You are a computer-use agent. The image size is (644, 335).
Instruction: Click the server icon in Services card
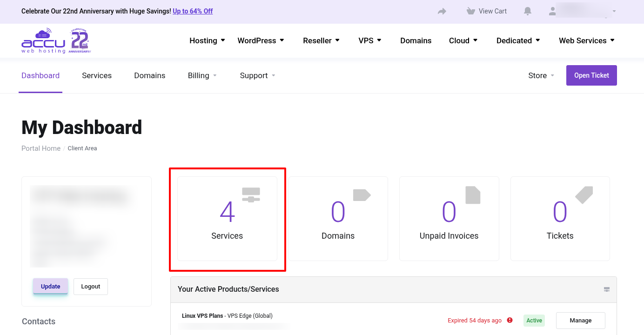251,194
